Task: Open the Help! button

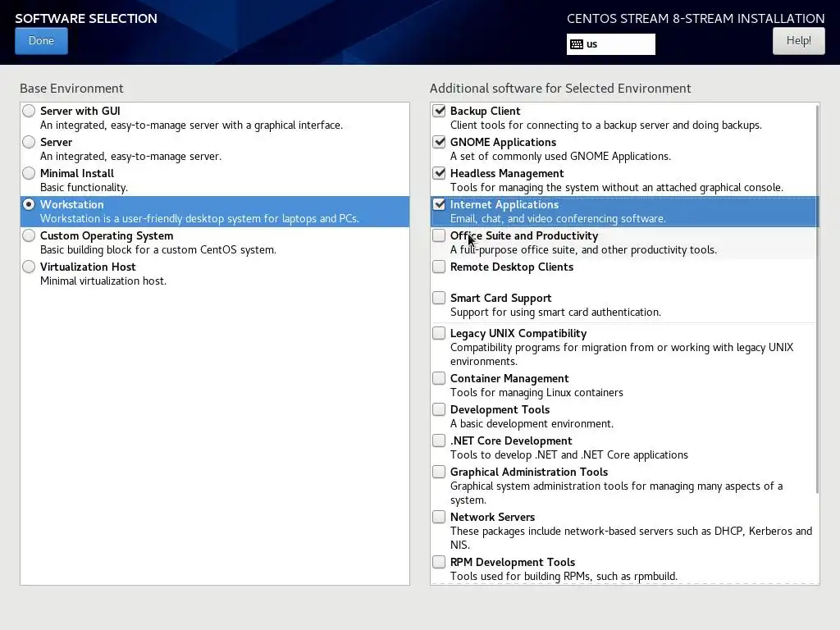Action: (x=798, y=41)
